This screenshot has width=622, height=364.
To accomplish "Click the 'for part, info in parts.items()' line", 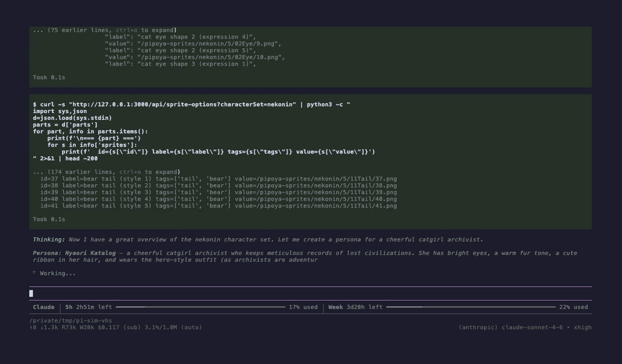I will point(90,131).
